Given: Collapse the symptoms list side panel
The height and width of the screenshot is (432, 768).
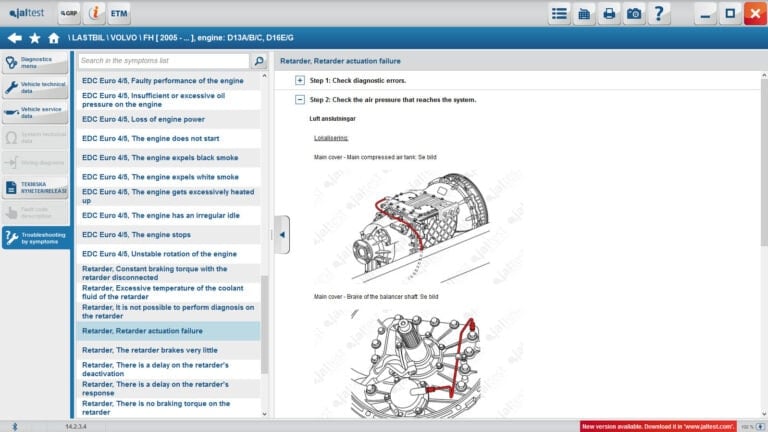Looking at the screenshot, I should (x=282, y=235).
